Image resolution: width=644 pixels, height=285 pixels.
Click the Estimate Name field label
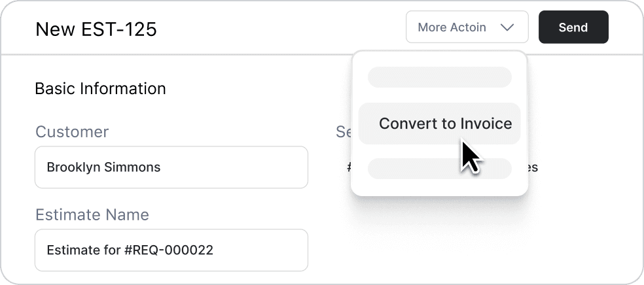[x=92, y=214]
